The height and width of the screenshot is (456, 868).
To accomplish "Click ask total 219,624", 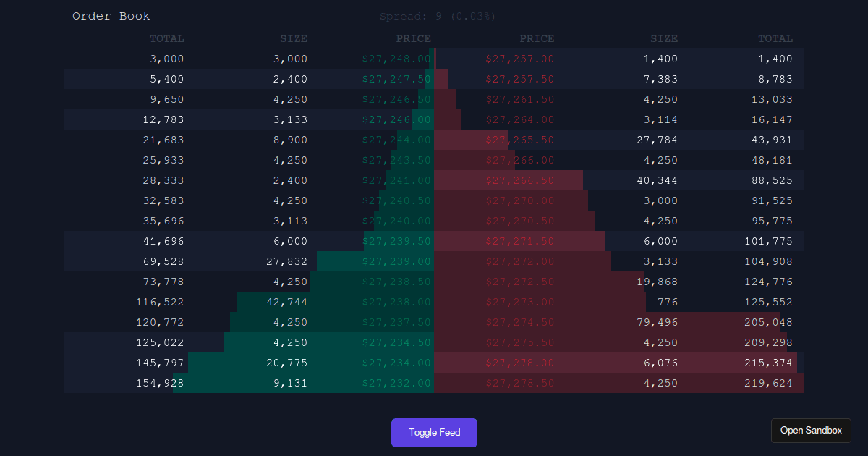I will click(x=769, y=383).
